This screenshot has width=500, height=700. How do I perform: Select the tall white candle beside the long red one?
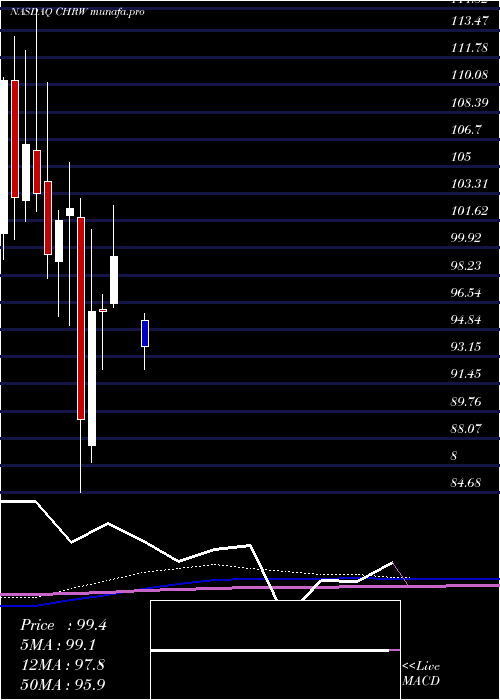tap(92, 378)
